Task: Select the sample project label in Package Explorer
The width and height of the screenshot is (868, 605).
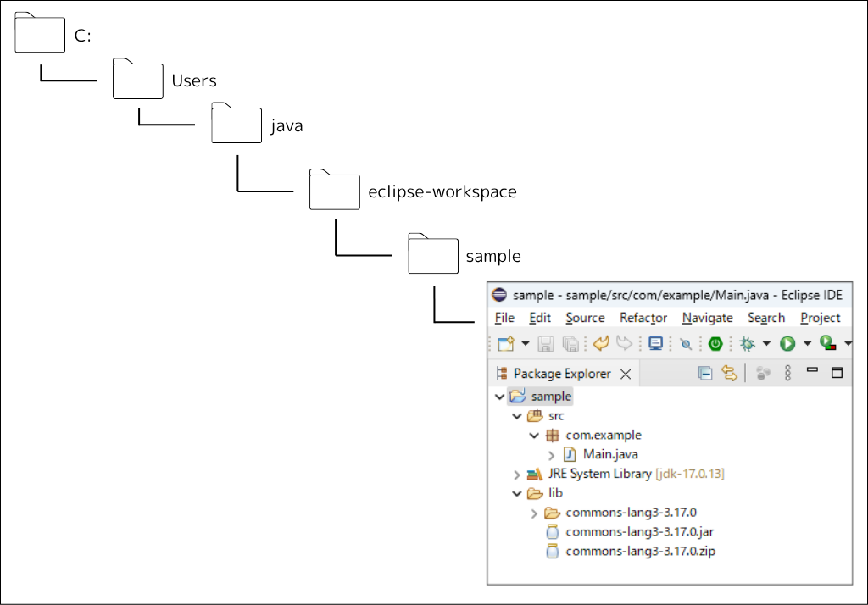Action: coord(551,397)
